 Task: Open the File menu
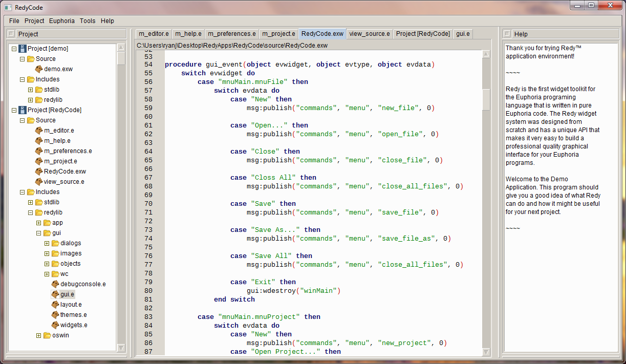pyautogui.click(x=14, y=21)
